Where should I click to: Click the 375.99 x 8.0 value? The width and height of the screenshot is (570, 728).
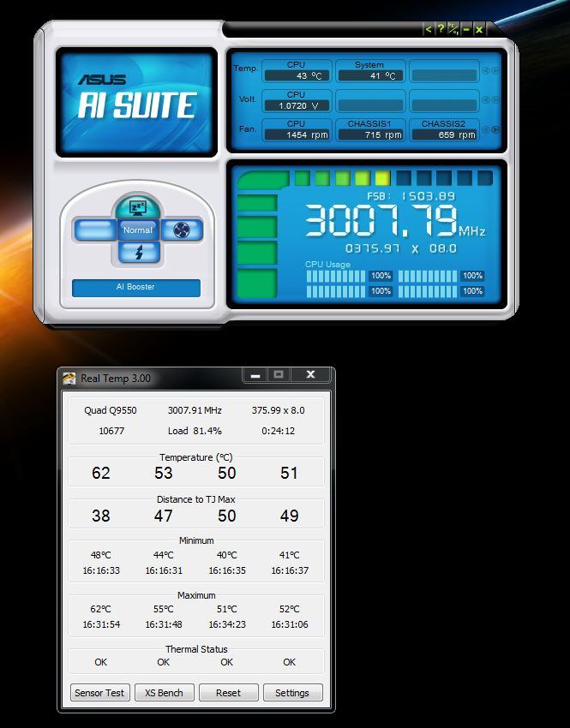pos(279,410)
